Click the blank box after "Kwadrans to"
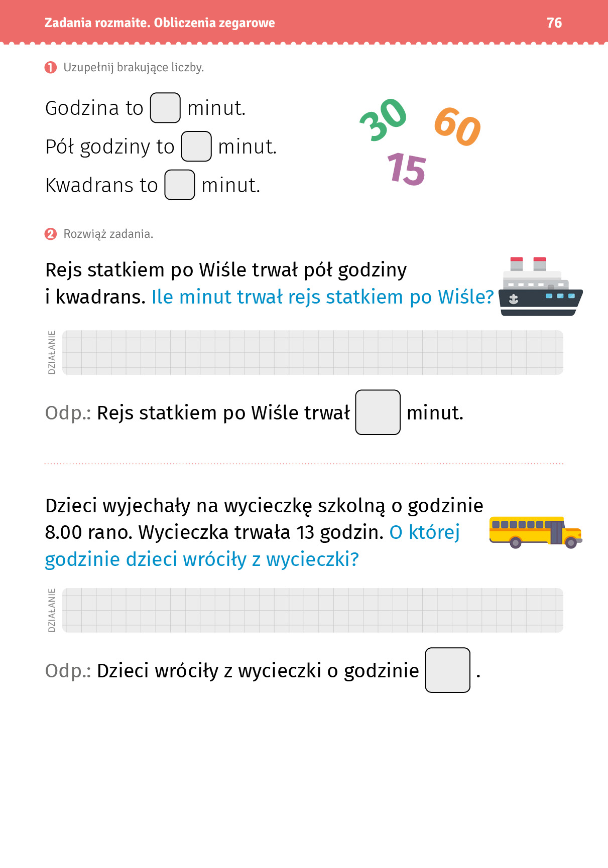Viewport: 608px width, 868px height. point(180,185)
